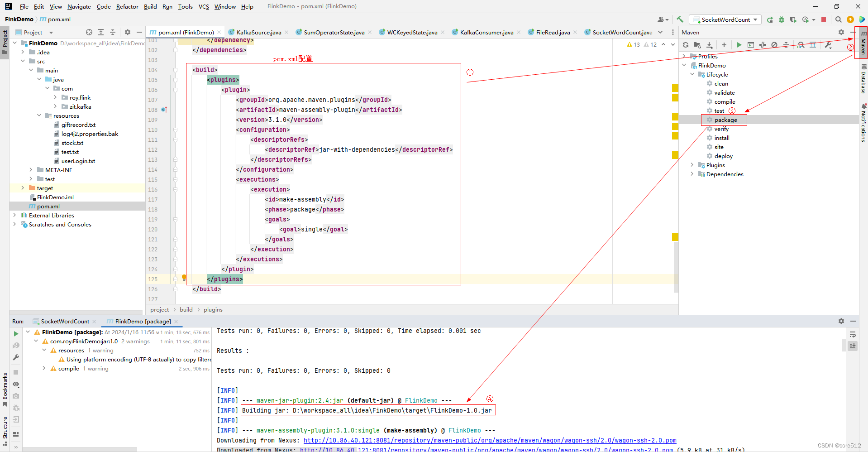Viewport: 868px width, 452px height.
Task: Click soft-wrap icon in console
Action: click(x=853, y=335)
